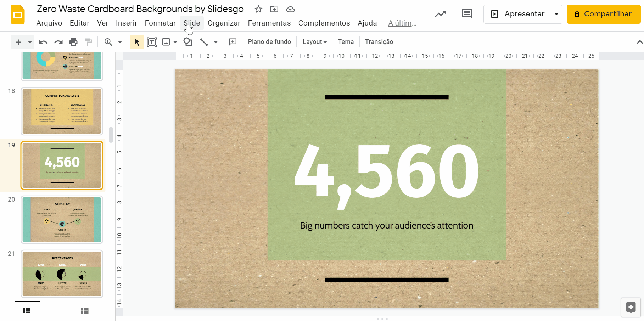
Task: Add a comment with toolbar icon
Action: (x=233, y=42)
